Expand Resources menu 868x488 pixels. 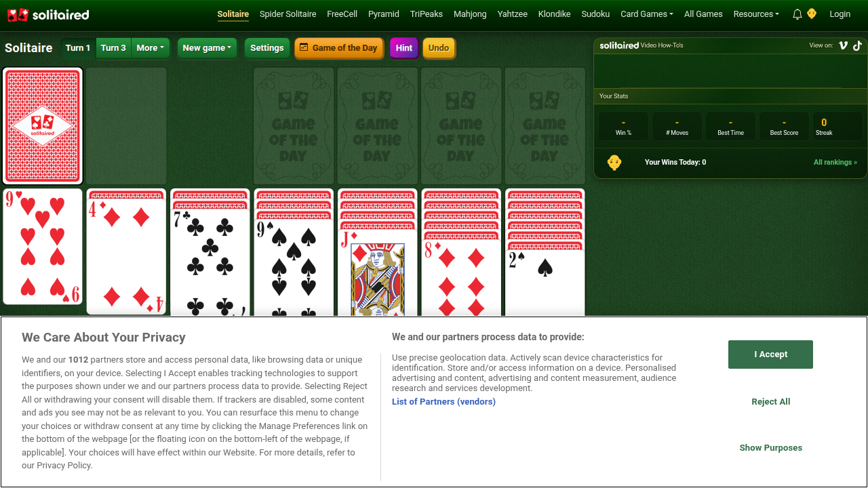tap(756, 14)
